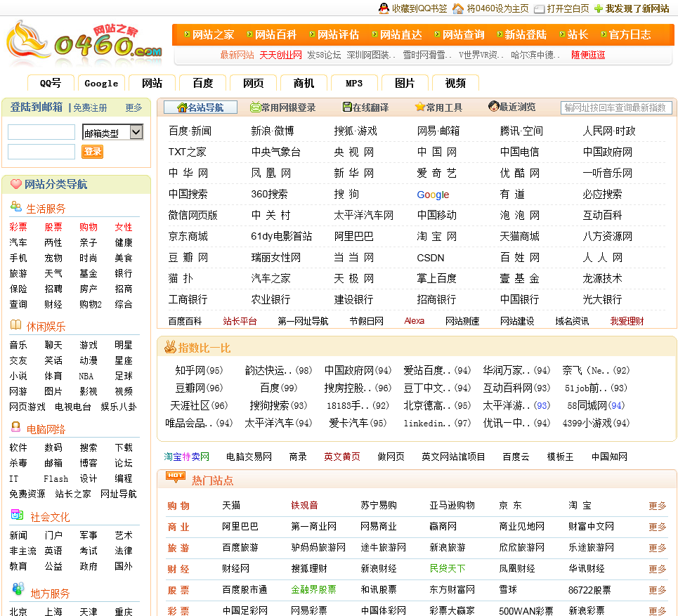Click the mailbox username input field
The image size is (678, 616).
41,132
